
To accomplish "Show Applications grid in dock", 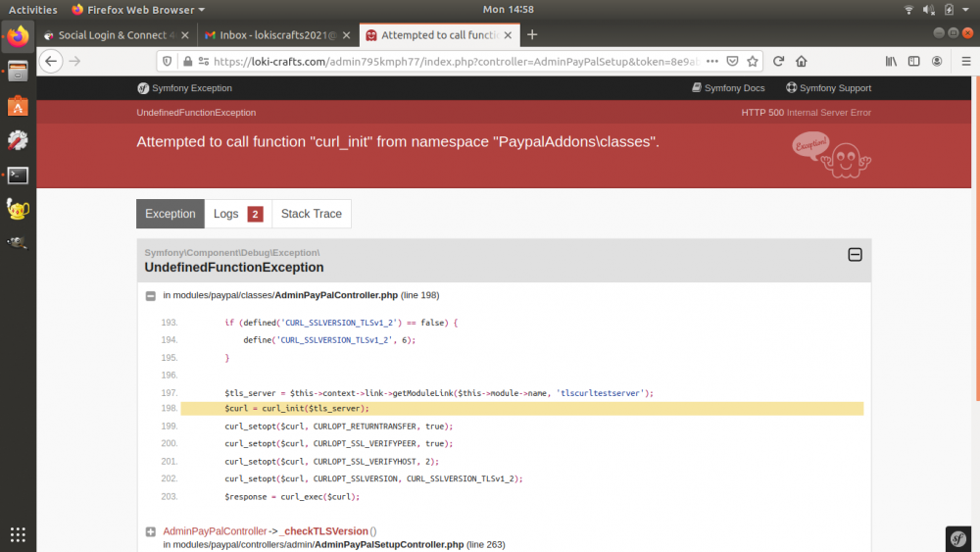I will pos(18,534).
